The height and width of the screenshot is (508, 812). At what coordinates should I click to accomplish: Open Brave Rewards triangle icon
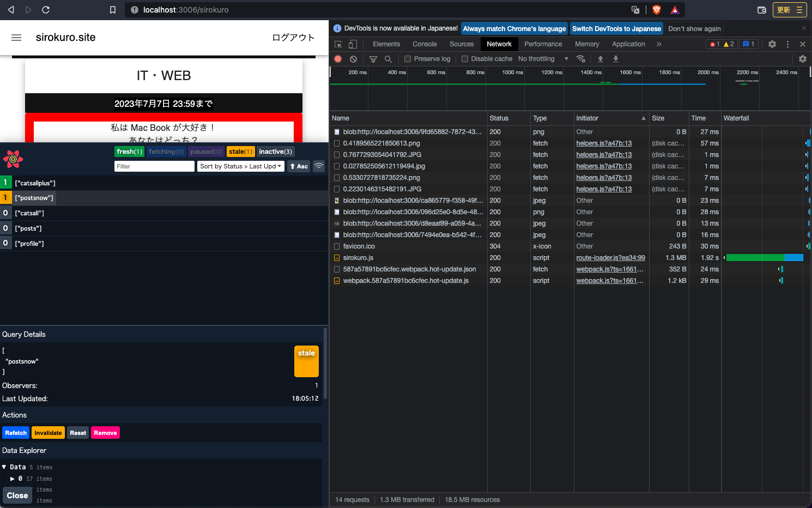675,10
